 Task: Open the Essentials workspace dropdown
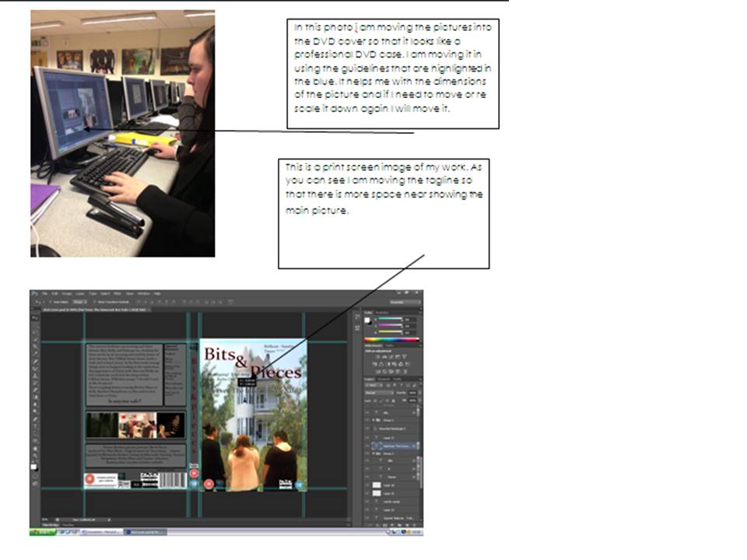(405, 303)
